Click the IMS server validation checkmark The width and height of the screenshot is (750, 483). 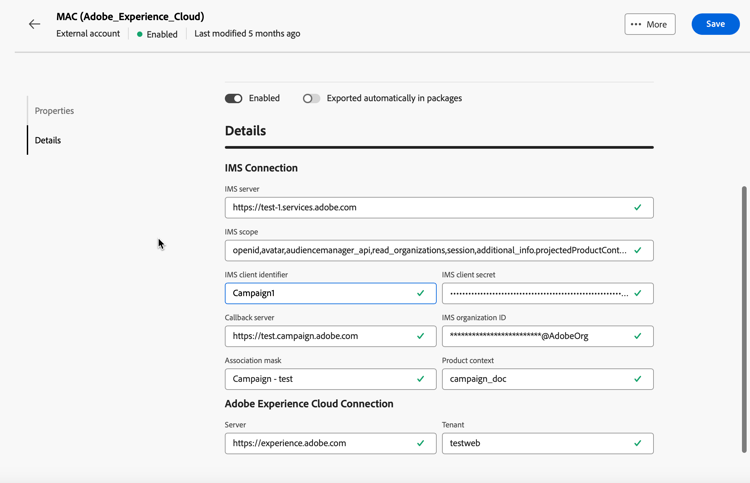[x=638, y=207]
